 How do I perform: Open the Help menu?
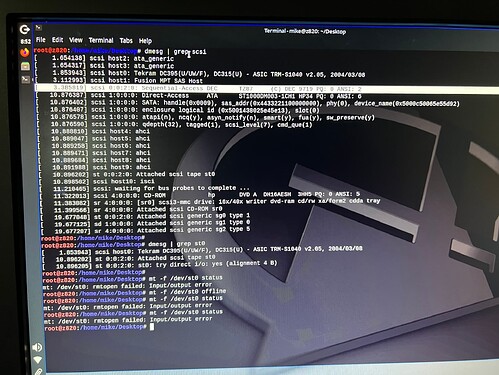pyautogui.click(x=145, y=41)
